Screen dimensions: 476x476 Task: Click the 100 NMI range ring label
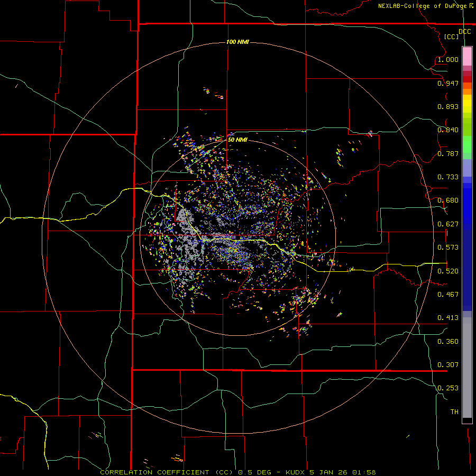click(237, 42)
